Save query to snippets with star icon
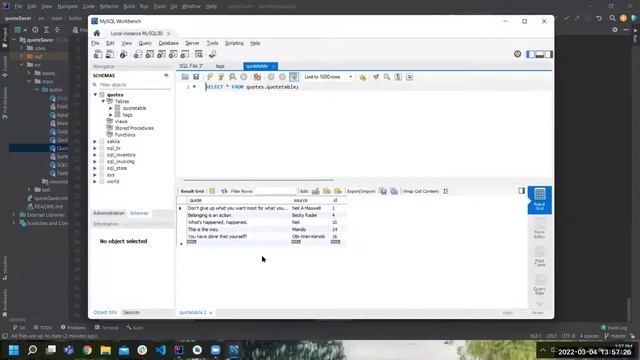Image resolution: width=640 pixels, height=360 pixels. coord(362,77)
